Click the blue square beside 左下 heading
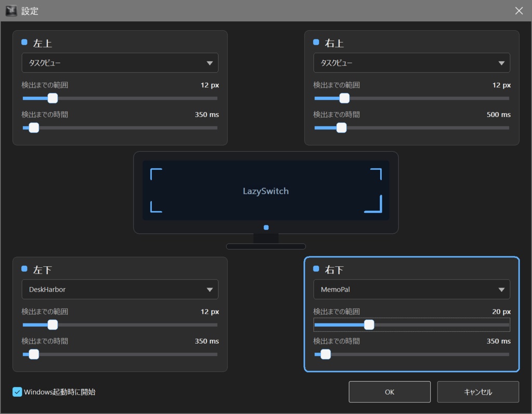This screenshot has height=414, width=532. tap(24, 269)
